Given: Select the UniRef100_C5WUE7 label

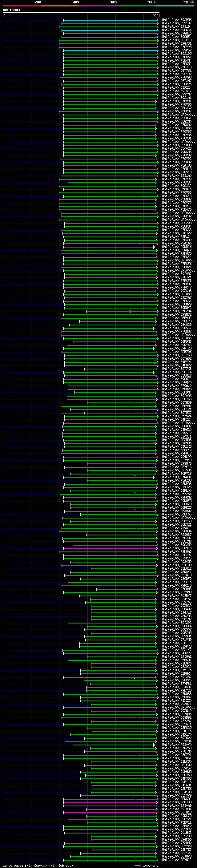Looking at the screenshot, I should coord(177,375).
